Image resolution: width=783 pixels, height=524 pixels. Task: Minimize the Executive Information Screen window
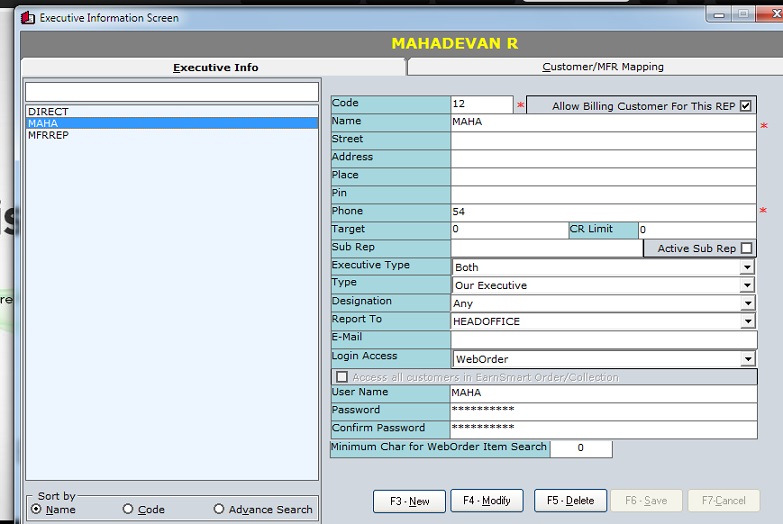719,14
